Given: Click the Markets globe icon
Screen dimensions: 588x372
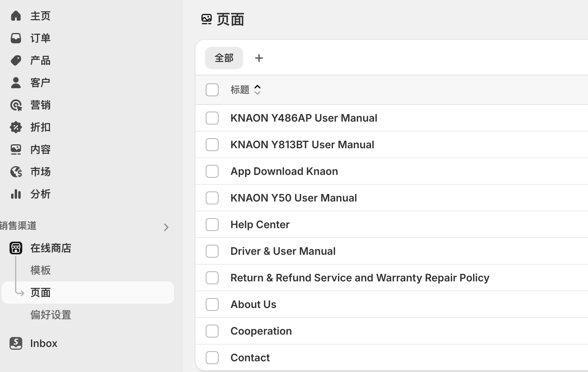Looking at the screenshot, I should click(x=16, y=172).
